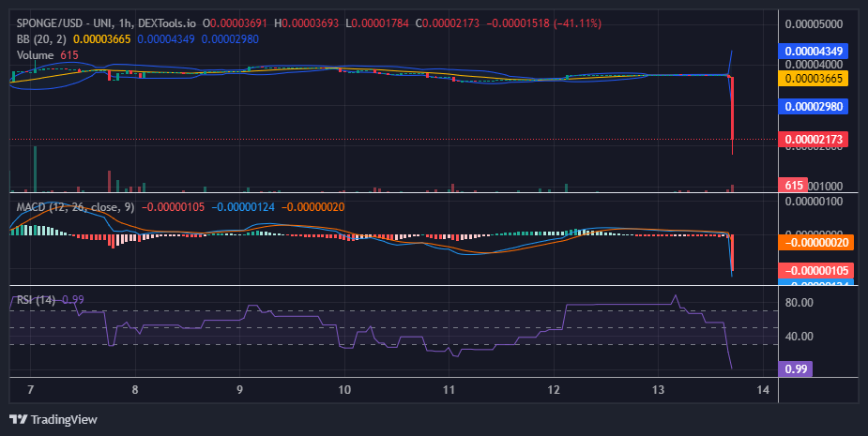Click MACD line value −0.00000124 in legend
This screenshot has width=868, height=436.
(243, 207)
